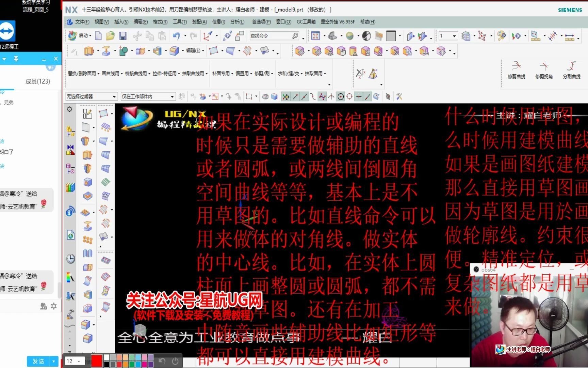
Task: Click the 分割曲线 button
Action: 571,70
